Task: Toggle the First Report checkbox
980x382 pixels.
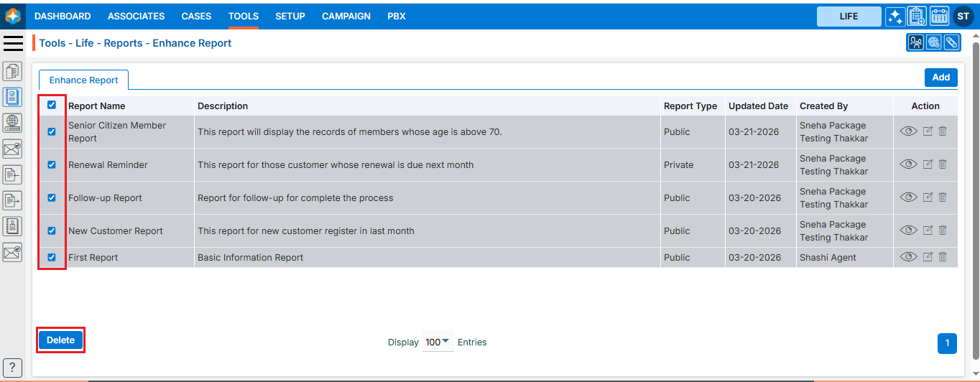Action: click(52, 257)
